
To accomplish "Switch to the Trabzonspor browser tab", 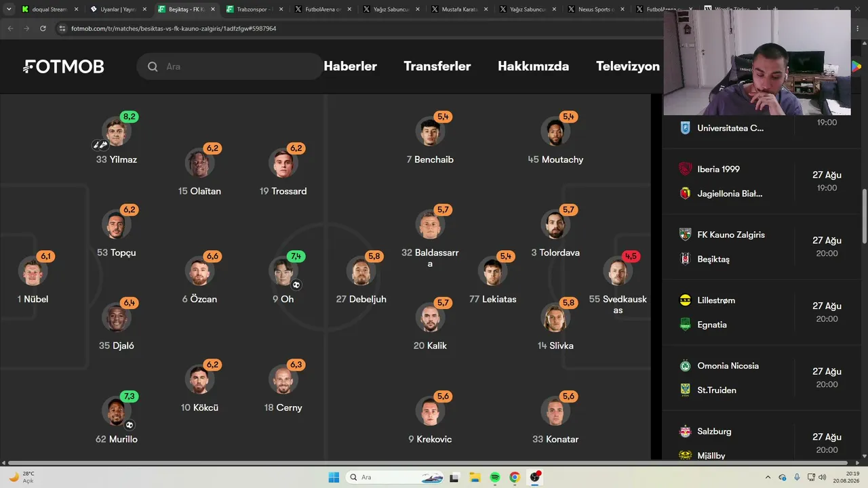I will (254, 9).
